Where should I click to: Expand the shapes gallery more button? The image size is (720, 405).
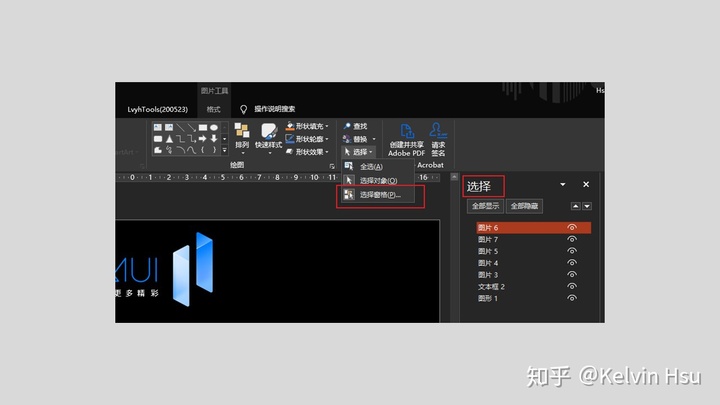pyautogui.click(x=225, y=150)
